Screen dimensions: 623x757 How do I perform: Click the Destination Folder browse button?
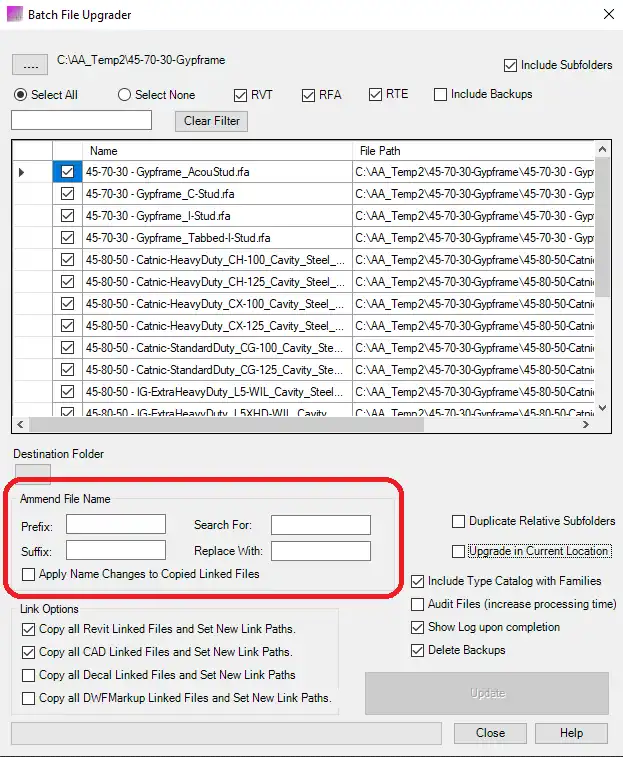tap(30, 472)
